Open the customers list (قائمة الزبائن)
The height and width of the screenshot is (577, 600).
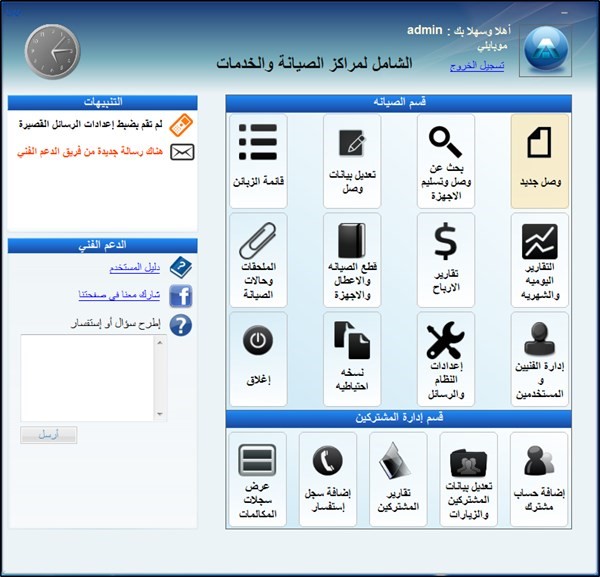258,160
